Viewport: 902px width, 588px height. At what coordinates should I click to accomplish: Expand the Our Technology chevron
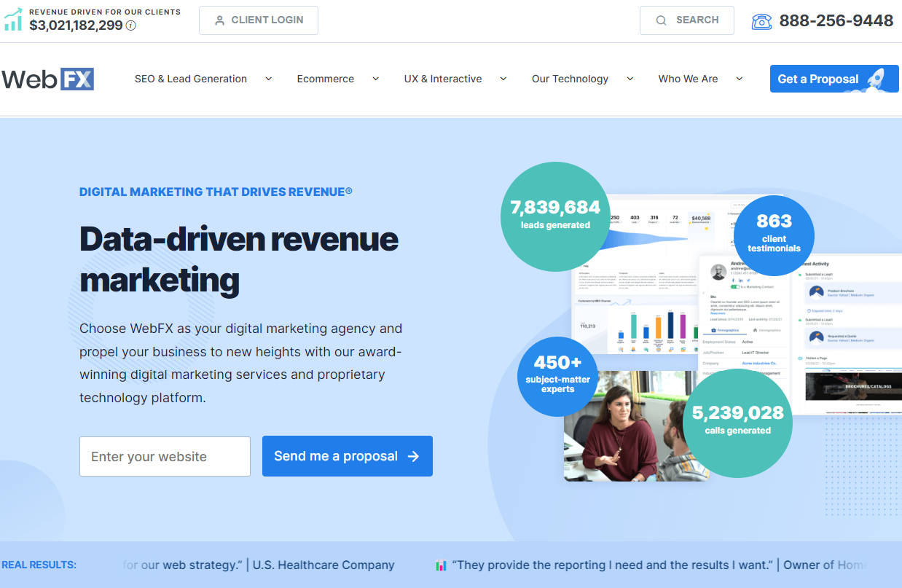(x=630, y=79)
